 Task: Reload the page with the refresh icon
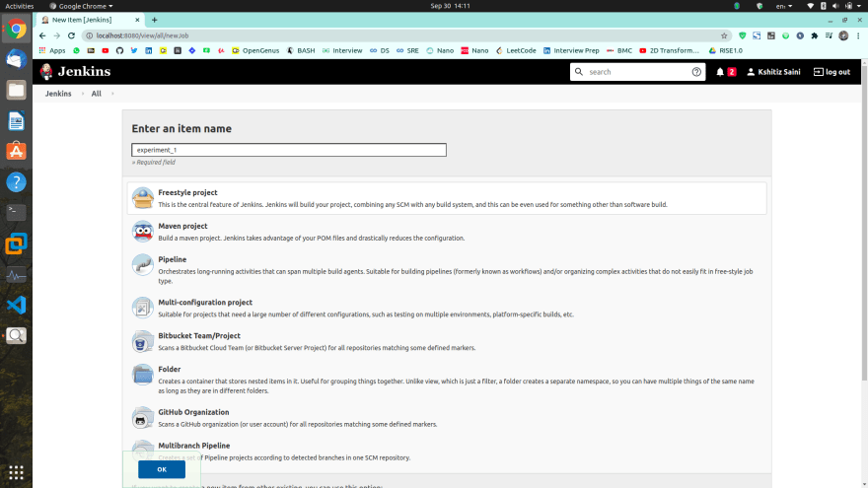coord(71,35)
